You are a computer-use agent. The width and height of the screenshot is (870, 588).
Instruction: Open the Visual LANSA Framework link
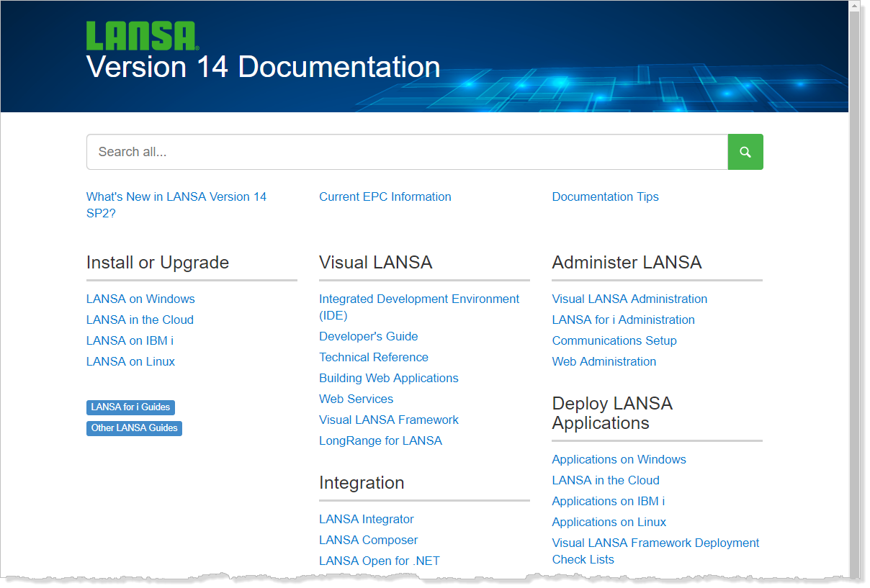pos(389,420)
